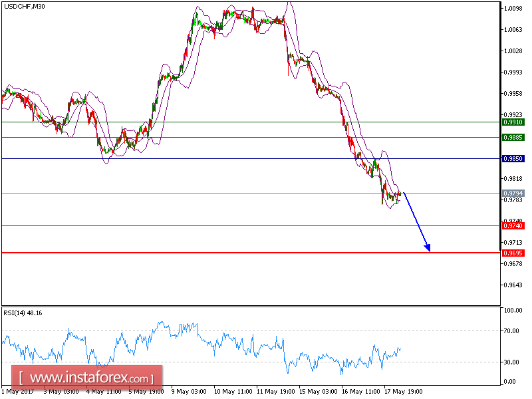The width and height of the screenshot is (532, 399).
Task: Click the 0.9794 current price label
Action: (x=513, y=194)
